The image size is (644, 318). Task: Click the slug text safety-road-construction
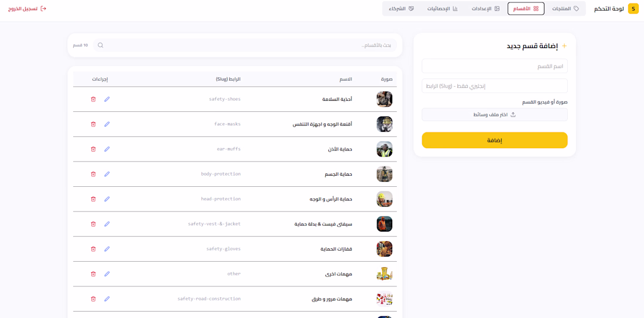[x=209, y=299]
